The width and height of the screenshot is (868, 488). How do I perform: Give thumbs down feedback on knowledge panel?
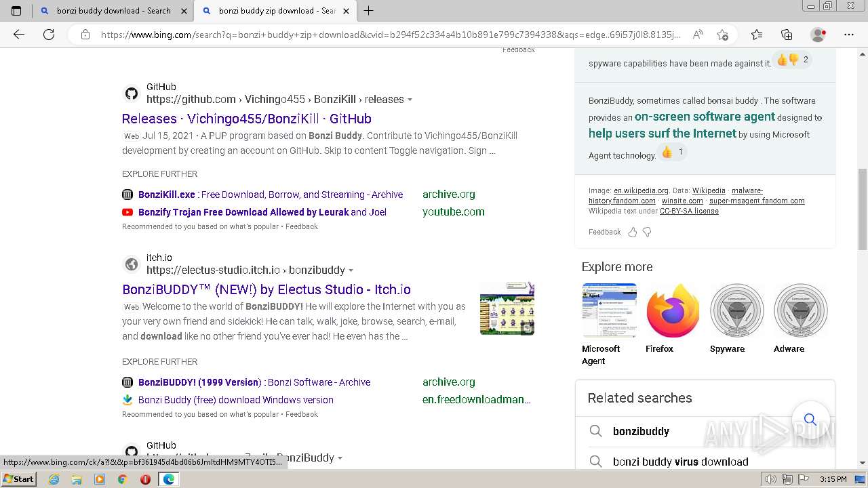[x=647, y=232]
